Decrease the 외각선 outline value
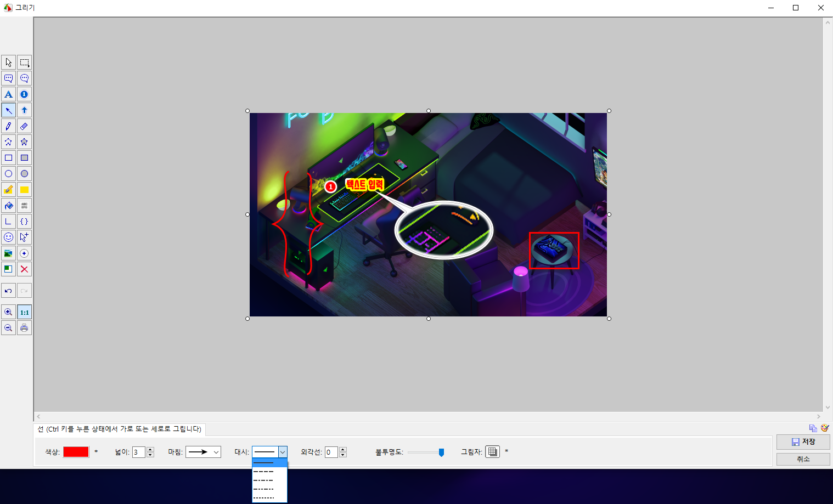This screenshot has height=504, width=833. (343, 455)
